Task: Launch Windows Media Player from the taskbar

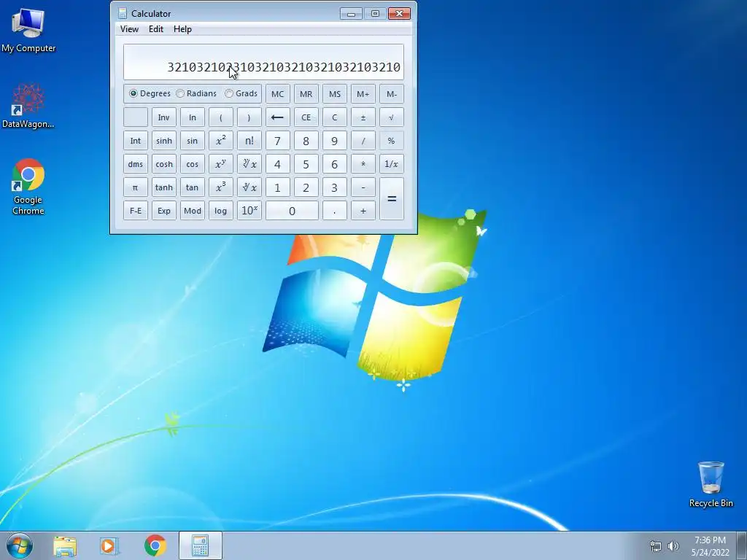Action: 109,546
